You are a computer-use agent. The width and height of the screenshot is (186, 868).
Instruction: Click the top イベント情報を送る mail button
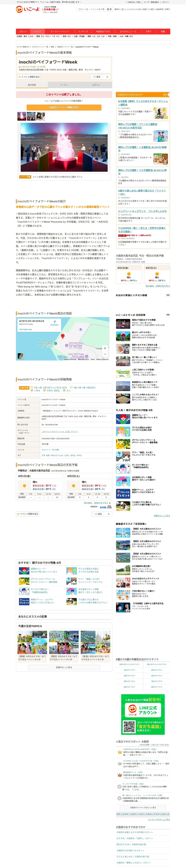[x=29, y=77]
